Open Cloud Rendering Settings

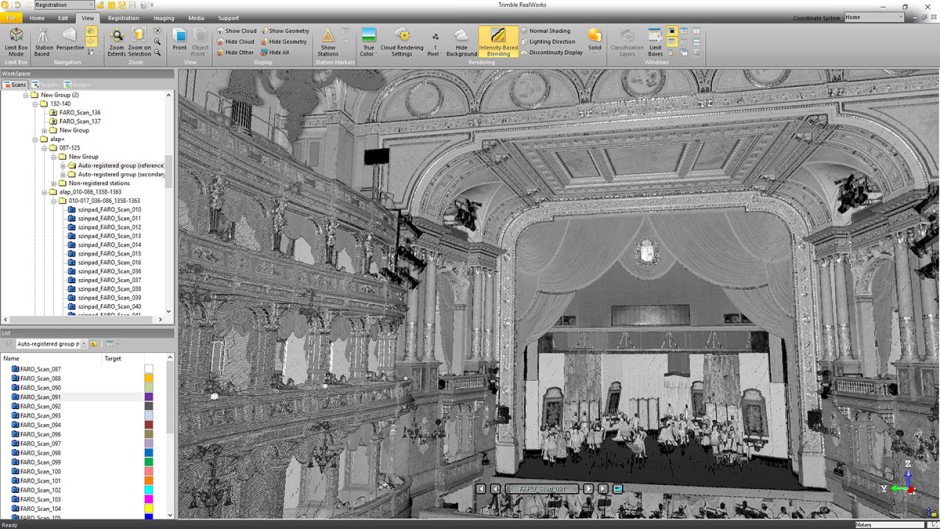click(401, 40)
